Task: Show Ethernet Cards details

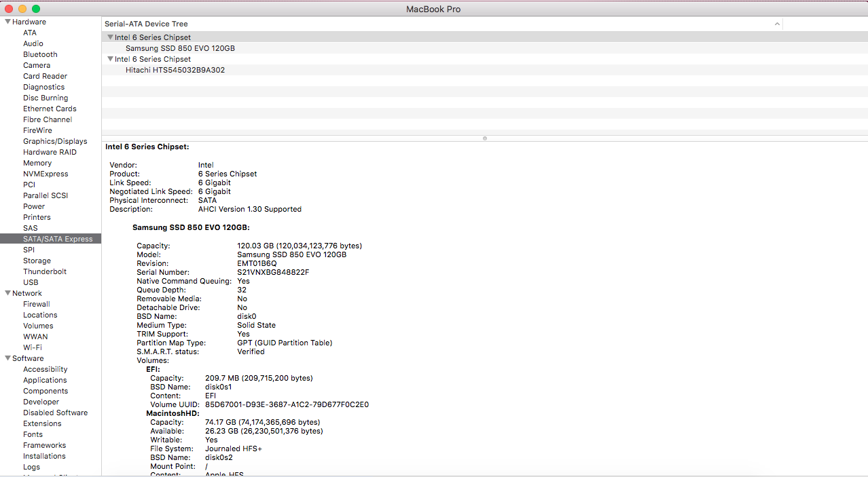Action: tap(50, 109)
